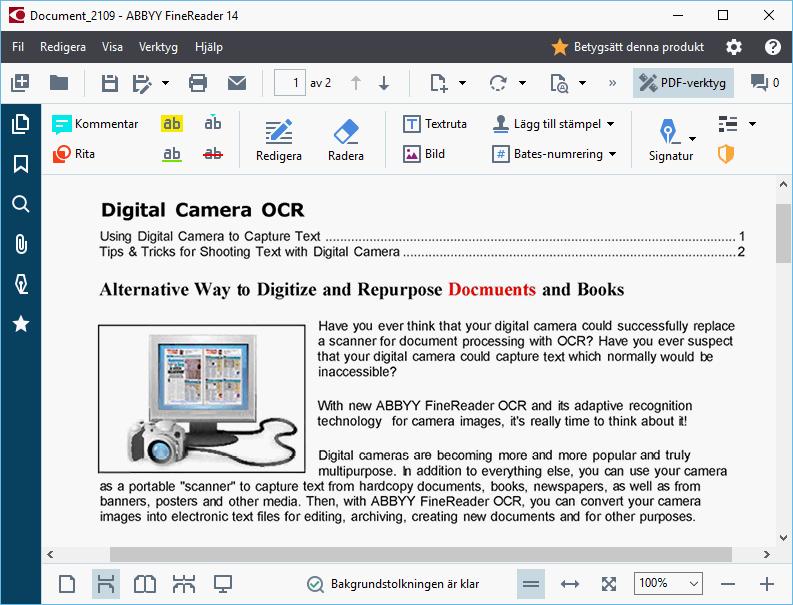Toggle the background recognition status icon
Viewport: 793px width, 605px height.
click(x=315, y=584)
